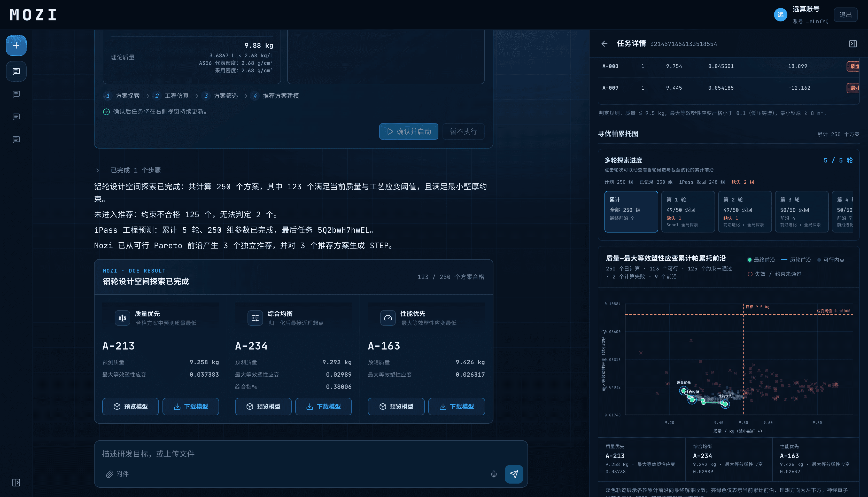Click A-234 summary below the chart
Screen dimensions: 868x497
pos(729,459)
